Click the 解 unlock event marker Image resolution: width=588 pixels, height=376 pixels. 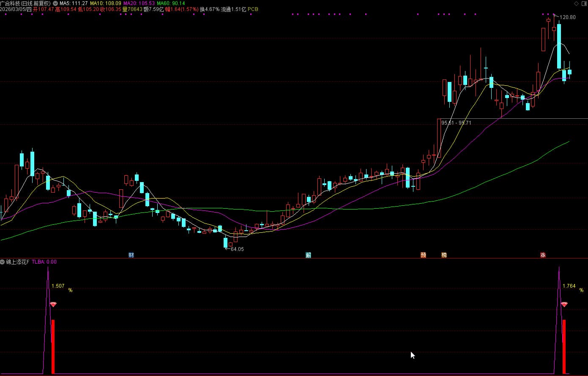click(309, 255)
